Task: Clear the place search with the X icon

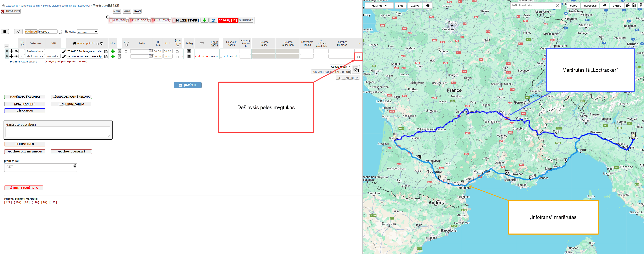Action: (x=557, y=6)
